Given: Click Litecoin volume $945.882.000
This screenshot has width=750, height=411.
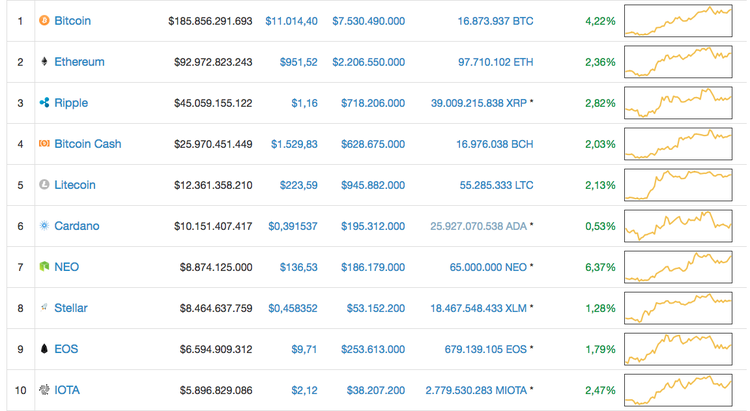Looking at the screenshot, I should tap(373, 185).
